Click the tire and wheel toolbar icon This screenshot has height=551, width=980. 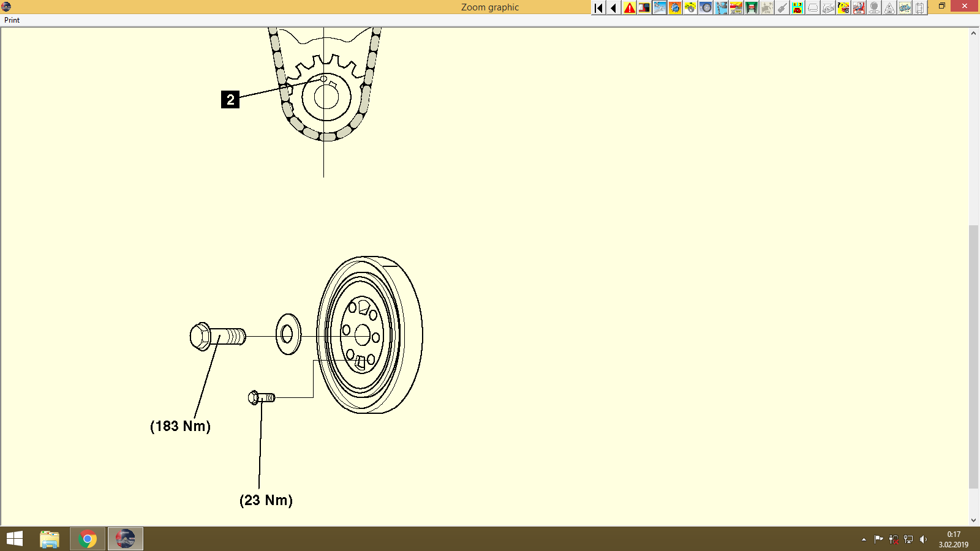click(706, 8)
